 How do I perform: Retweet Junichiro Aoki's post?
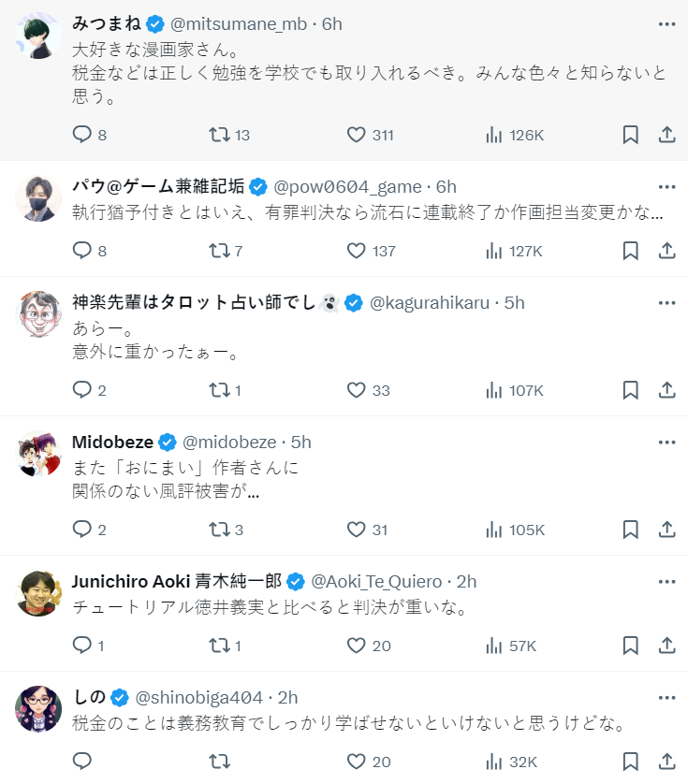point(219,646)
